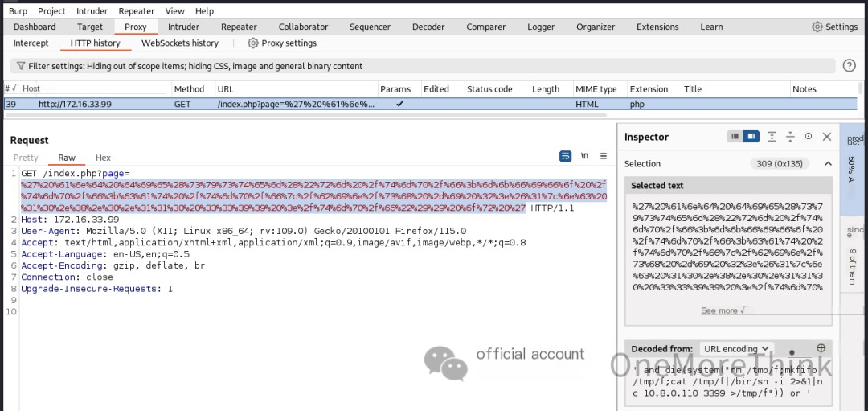Screen dimensions: 868x411
Task: Collapse all Inspector sections
Action: [x=791, y=136]
